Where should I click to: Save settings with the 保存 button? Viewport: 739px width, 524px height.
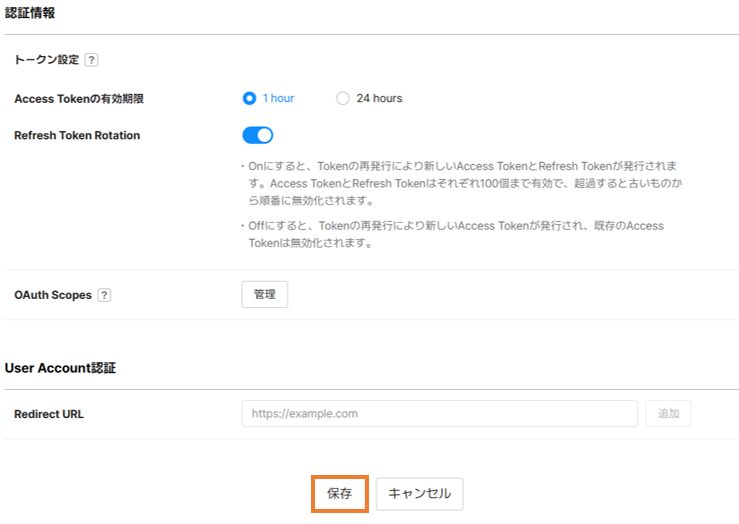pyautogui.click(x=339, y=494)
